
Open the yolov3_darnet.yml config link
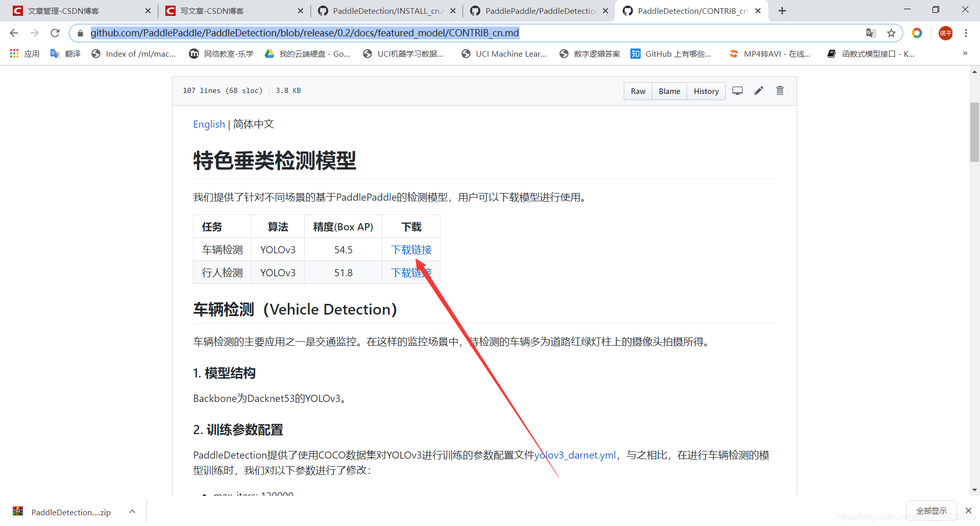coord(575,455)
